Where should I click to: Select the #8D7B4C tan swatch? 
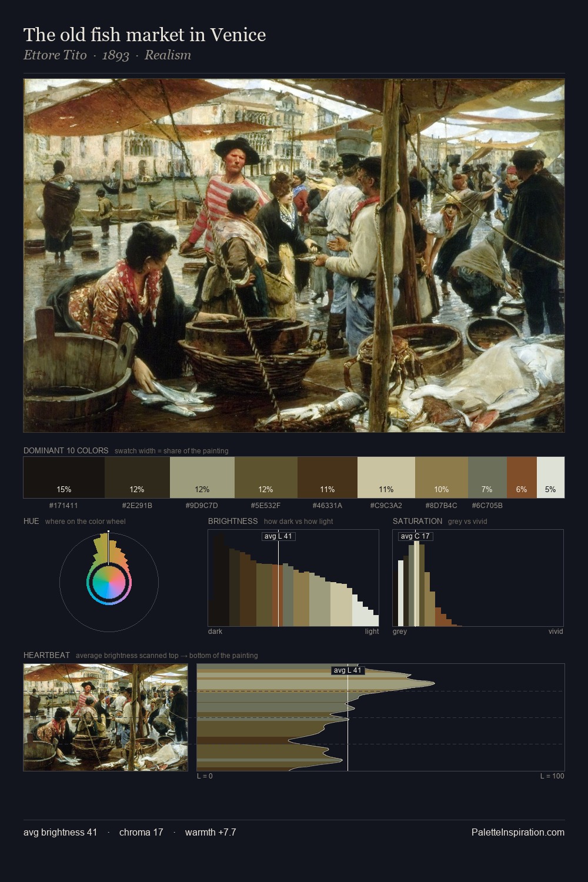[442, 477]
